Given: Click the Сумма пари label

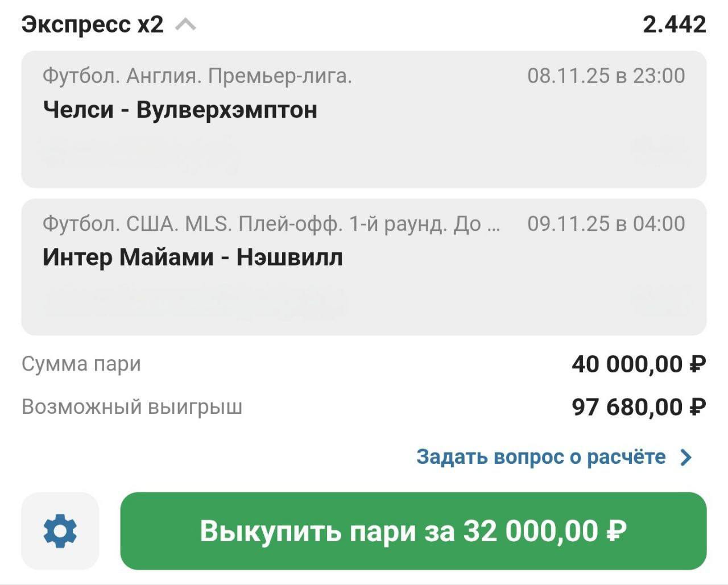Looking at the screenshot, I should click(81, 364).
